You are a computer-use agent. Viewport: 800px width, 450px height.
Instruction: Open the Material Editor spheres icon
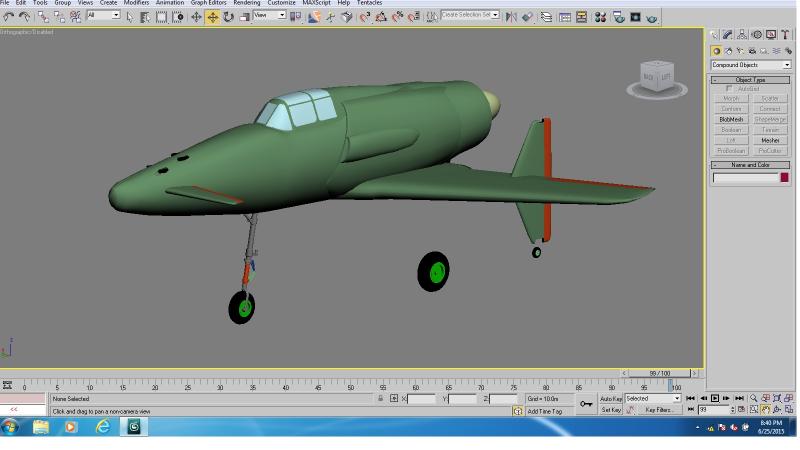[600, 17]
